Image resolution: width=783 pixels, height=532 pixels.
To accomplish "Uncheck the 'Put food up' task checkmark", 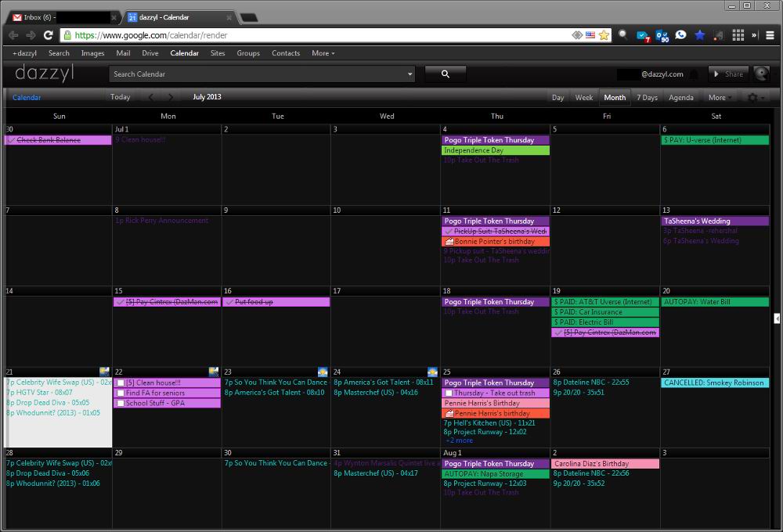I will 229,302.
